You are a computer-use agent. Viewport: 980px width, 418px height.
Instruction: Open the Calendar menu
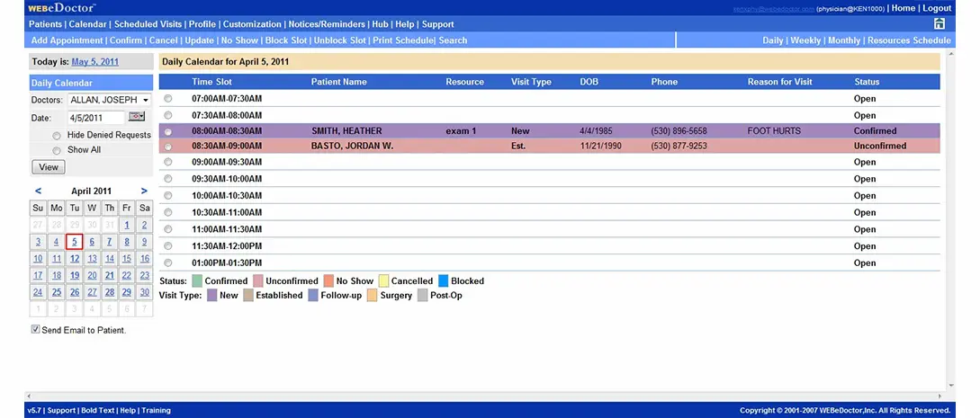87,24
